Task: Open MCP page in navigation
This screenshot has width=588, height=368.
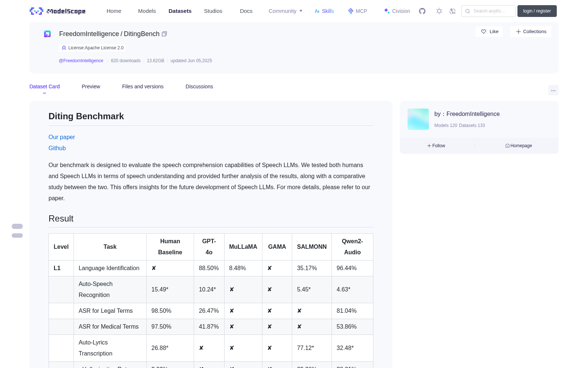Action: pyautogui.click(x=358, y=11)
